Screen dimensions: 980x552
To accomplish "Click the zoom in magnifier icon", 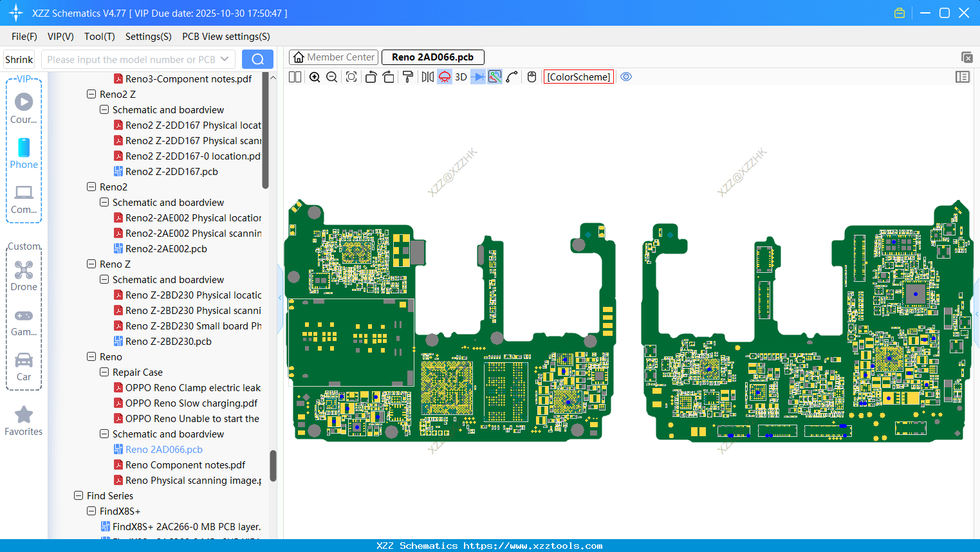I will [315, 77].
